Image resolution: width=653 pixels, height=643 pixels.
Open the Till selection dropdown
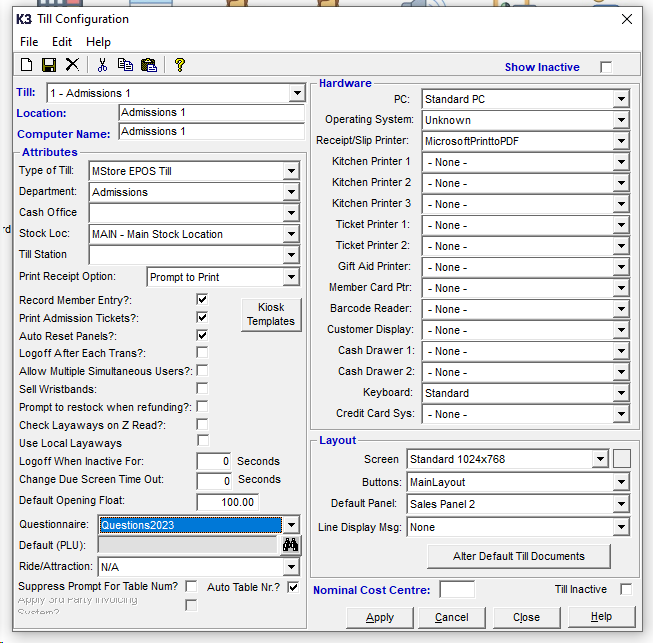(x=297, y=93)
